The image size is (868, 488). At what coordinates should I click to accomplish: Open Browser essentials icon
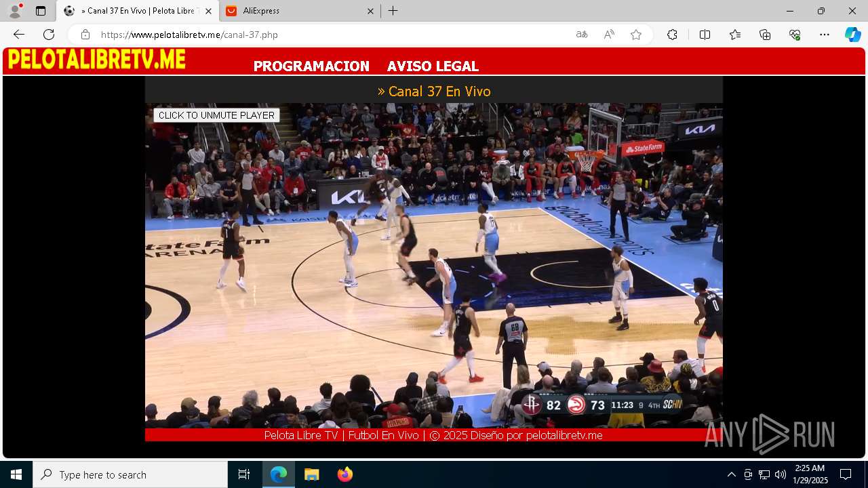[x=795, y=35]
